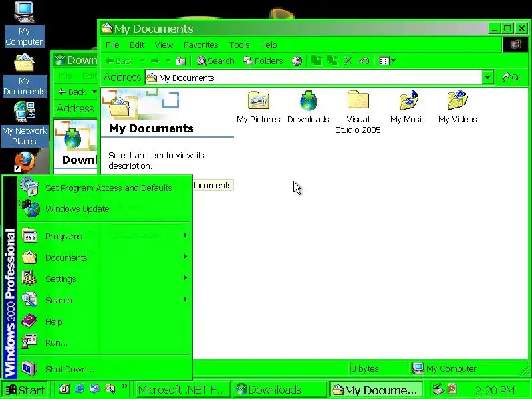
Task: Click the Start button
Action: click(25, 390)
